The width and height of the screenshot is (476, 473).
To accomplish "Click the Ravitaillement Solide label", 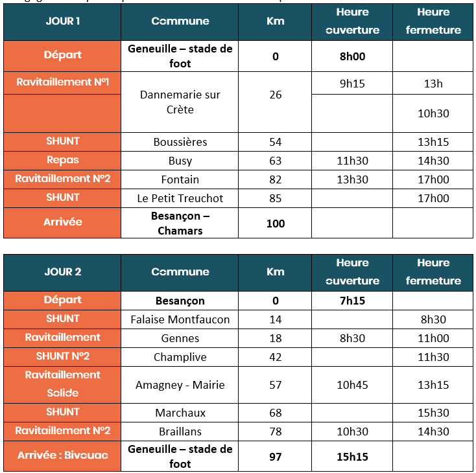I will 62,385.
